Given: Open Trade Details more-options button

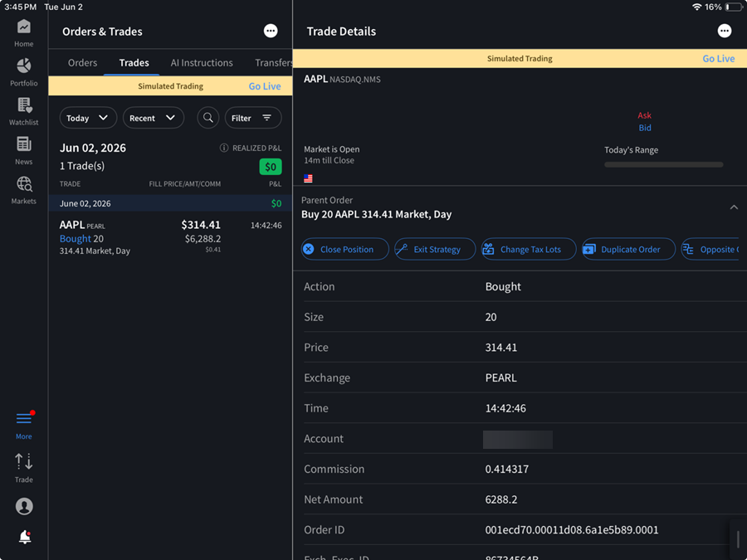Looking at the screenshot, I should [724, 31].
